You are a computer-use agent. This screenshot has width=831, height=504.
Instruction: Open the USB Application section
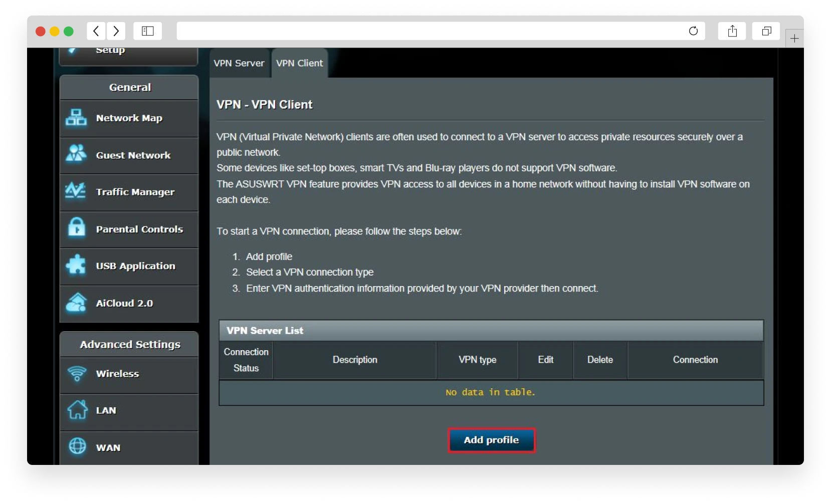coord(135,266)
